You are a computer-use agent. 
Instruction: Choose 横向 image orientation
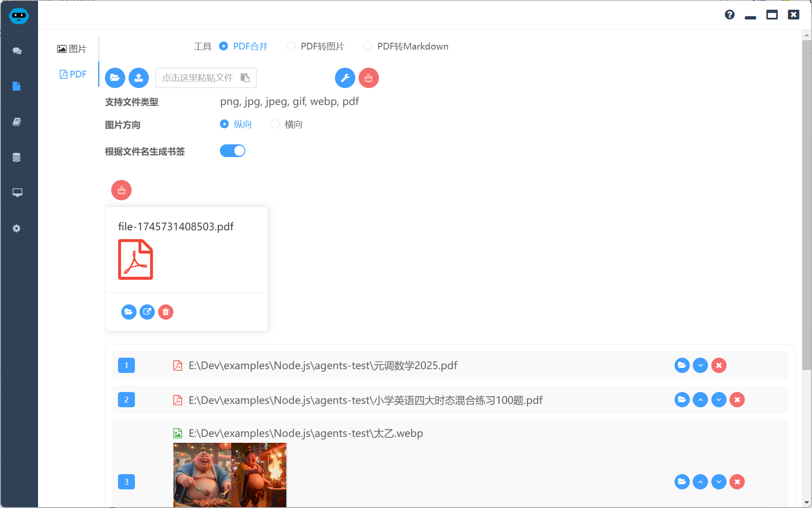click(275, 124)
